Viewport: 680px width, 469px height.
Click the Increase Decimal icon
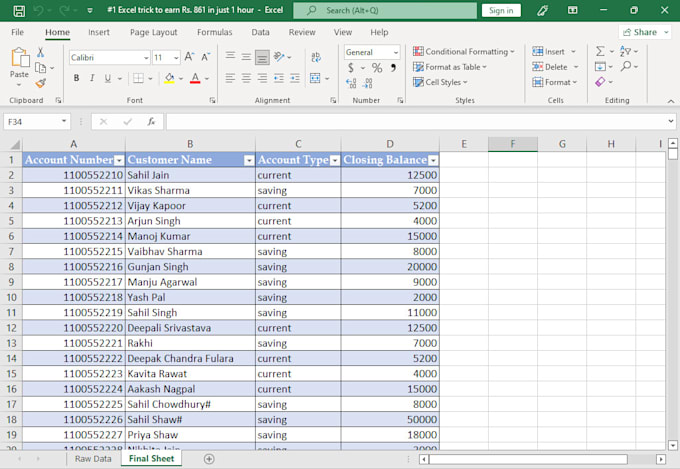(x=351, y=83)
